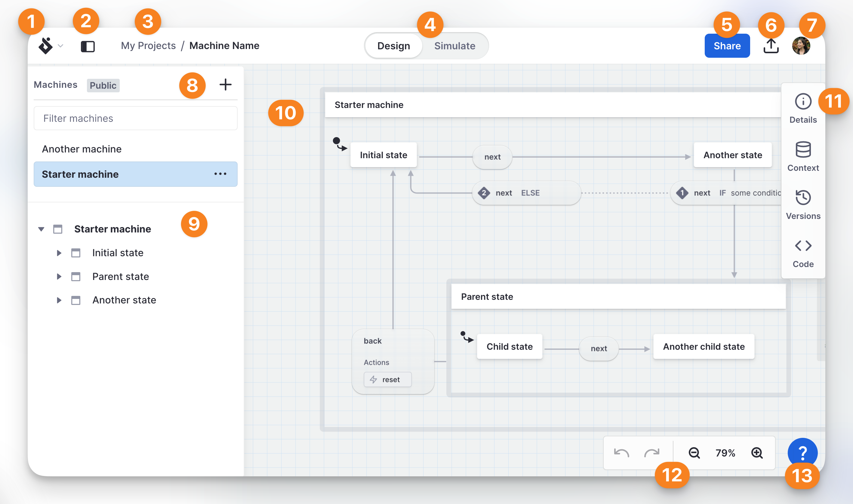Switch to the Simulate tab
Screen dimensions: 853x504
(454, 45)
